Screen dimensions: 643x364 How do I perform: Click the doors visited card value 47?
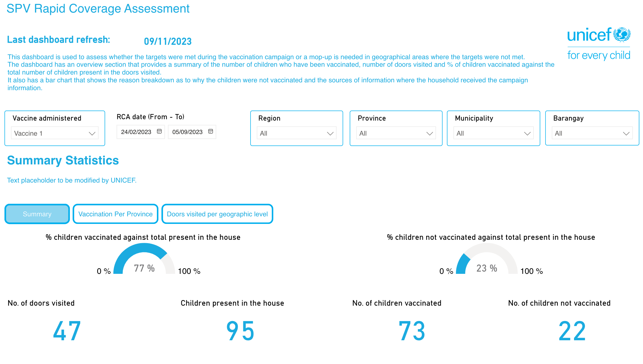click(x=67, y=331)
